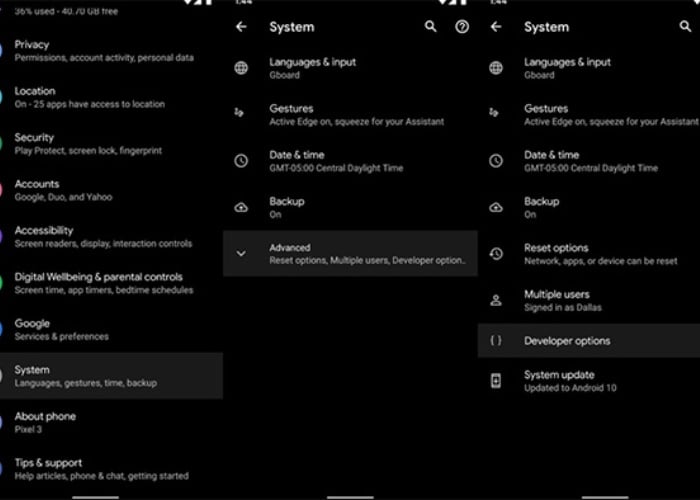Open Backup label in right screen
Viewport: 700px width, 500px height.
[542, 201]
